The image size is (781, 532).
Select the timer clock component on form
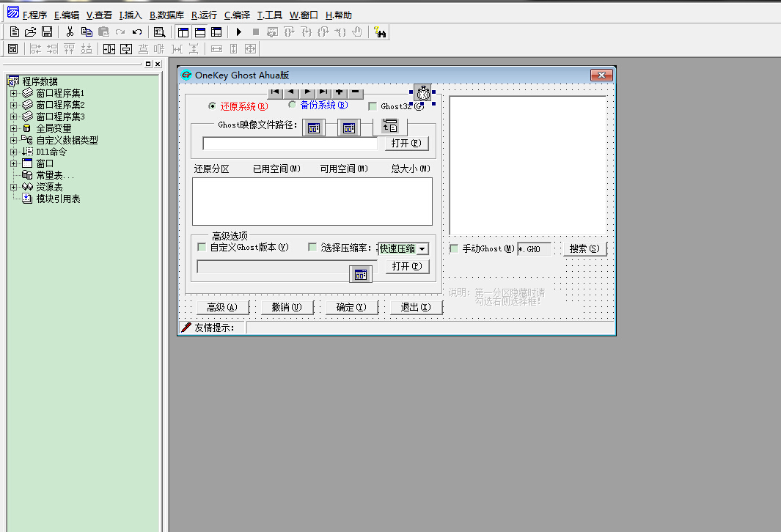423,93
